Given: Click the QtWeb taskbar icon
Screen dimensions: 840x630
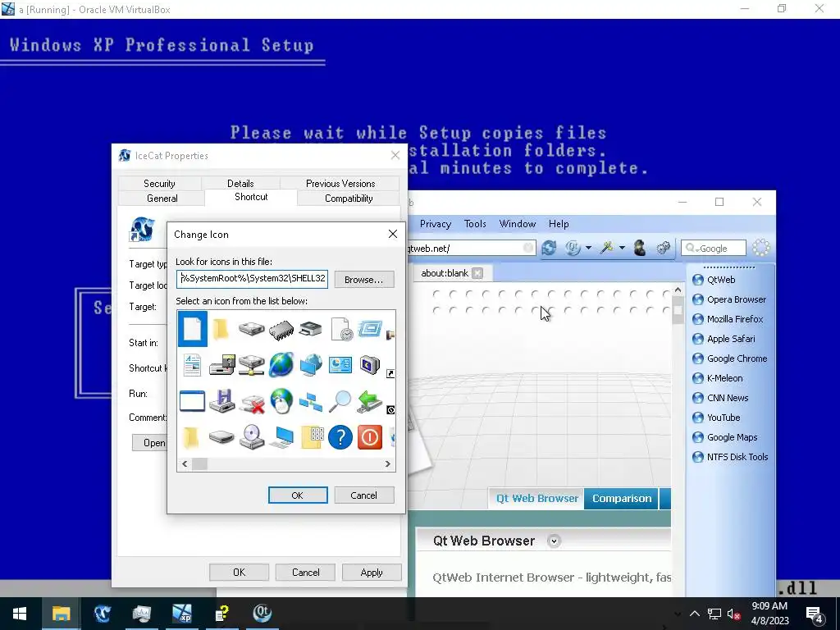Looking at the screenshot, I should point(262,614).
